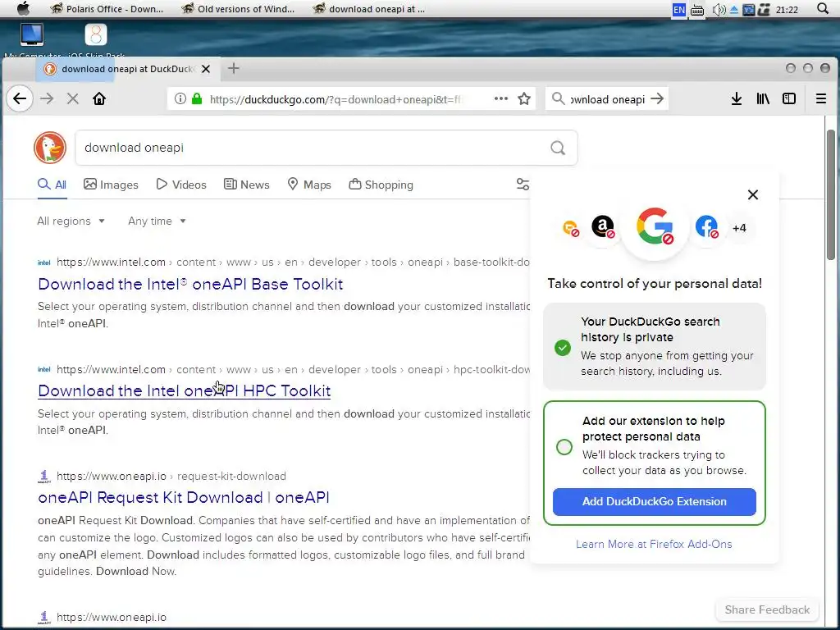840x630 pixels.
Task: Toggle the Add our extension circle
Action: [x=564, y=447]
